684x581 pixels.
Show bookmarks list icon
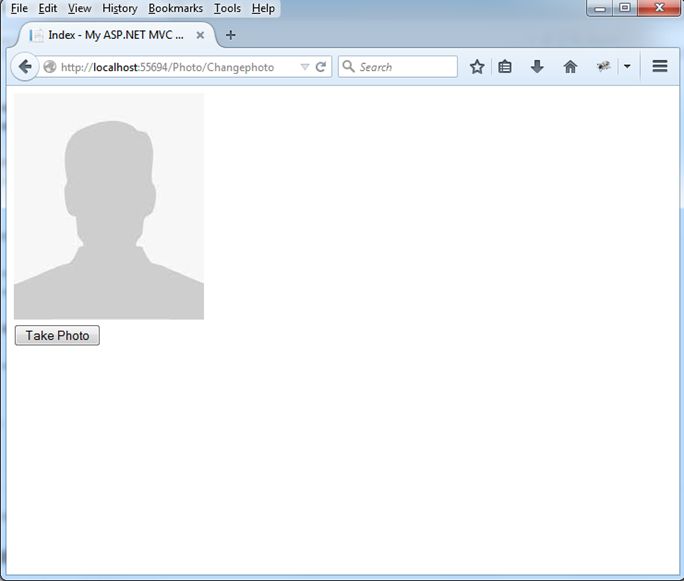505,67
